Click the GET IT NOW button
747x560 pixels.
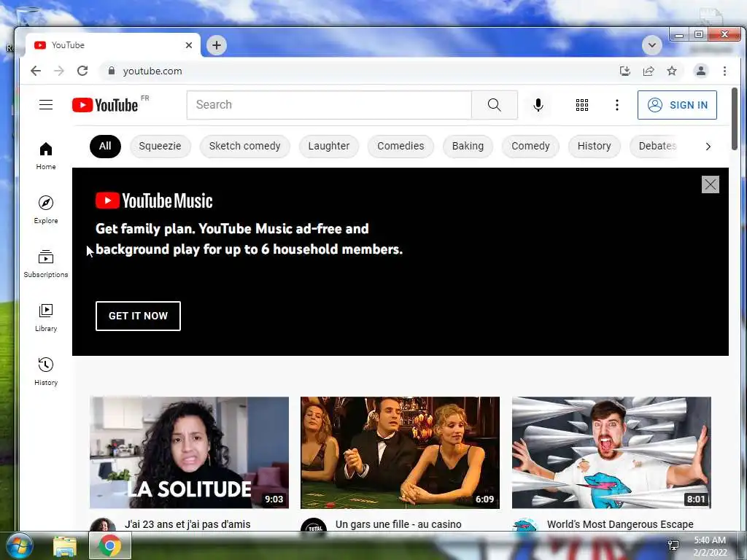[138, 316]
